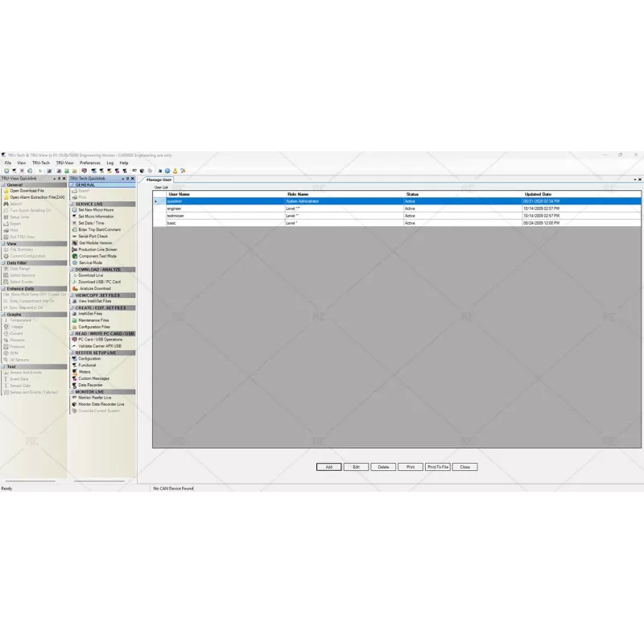
Task: Open the Preferences menu
Action: 89,163
